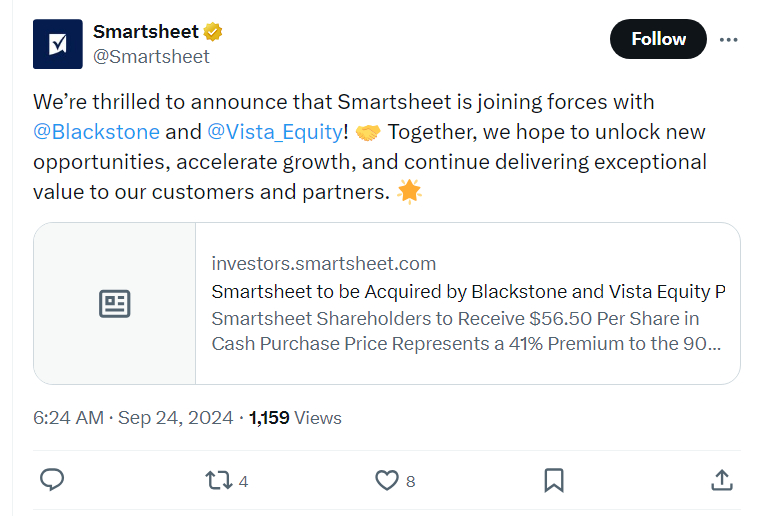The image size is (761, 516).
Task: Open the 'Smartsheet to be Acquired' headline
Action: [468, 292]
